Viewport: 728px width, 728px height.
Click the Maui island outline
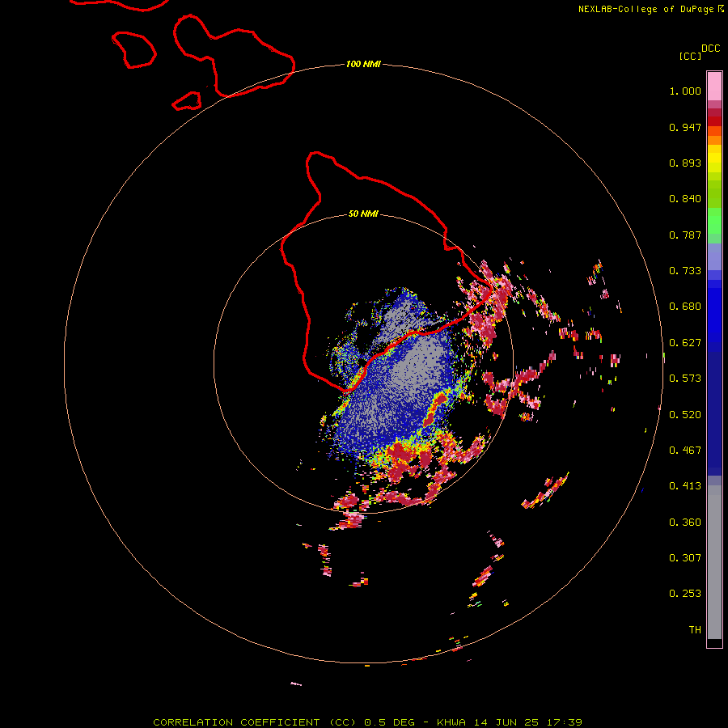235,56
